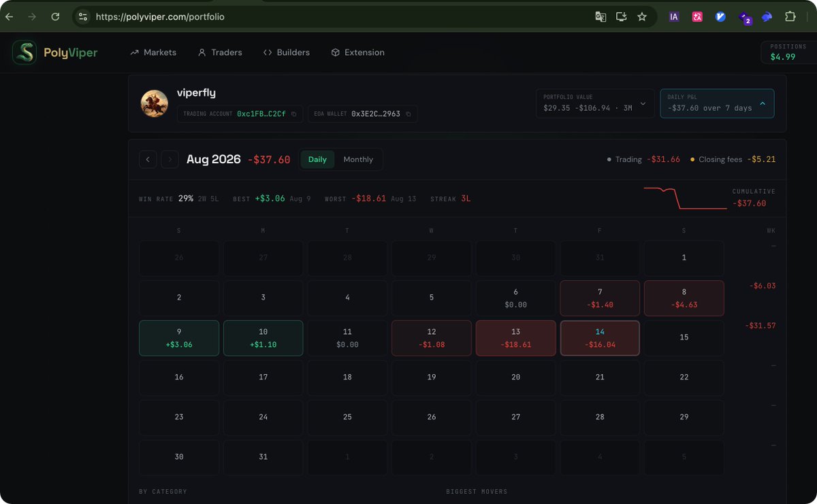Switch to Monthly view
The width and height of the screenshot is (817, 504).
358,159
